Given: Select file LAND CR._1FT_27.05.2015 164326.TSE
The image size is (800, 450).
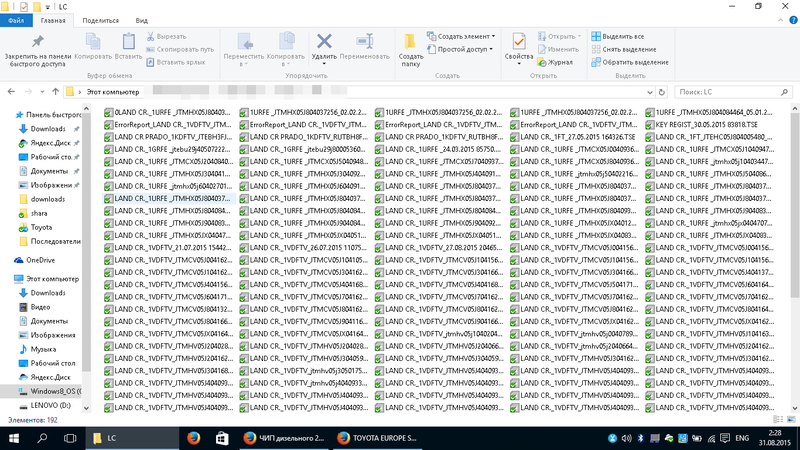Looking at the screenshot, I should pos(573,137).
